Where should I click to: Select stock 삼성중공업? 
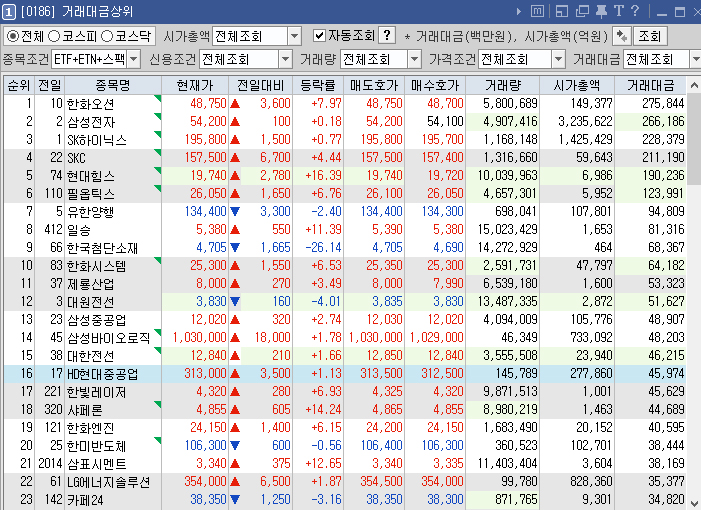point(96,320)
